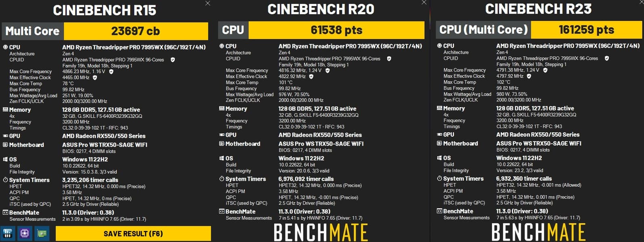The image size is (644, 242).
Task: Close the Cinebench R20 result panel
Action: [x=424, y=2]
